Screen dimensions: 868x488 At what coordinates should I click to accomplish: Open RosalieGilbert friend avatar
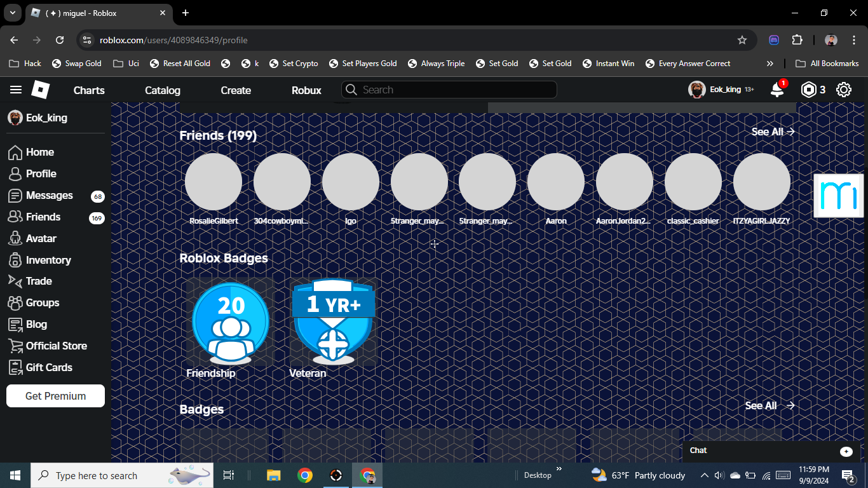click(214, 182)
